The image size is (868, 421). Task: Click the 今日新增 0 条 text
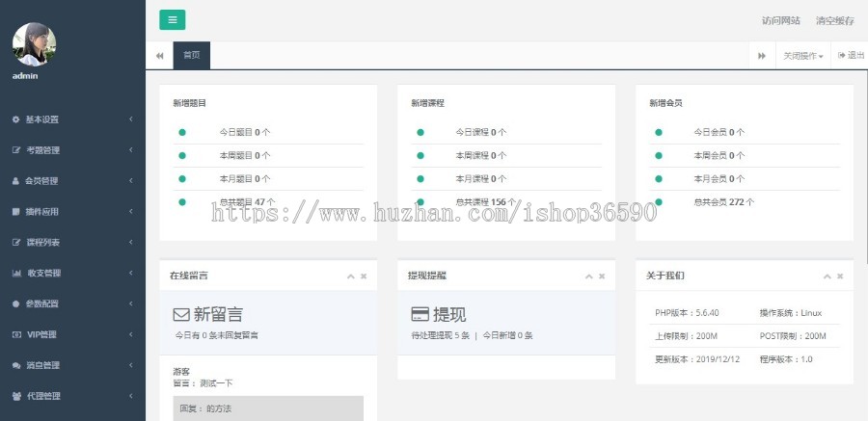point(507,335)
